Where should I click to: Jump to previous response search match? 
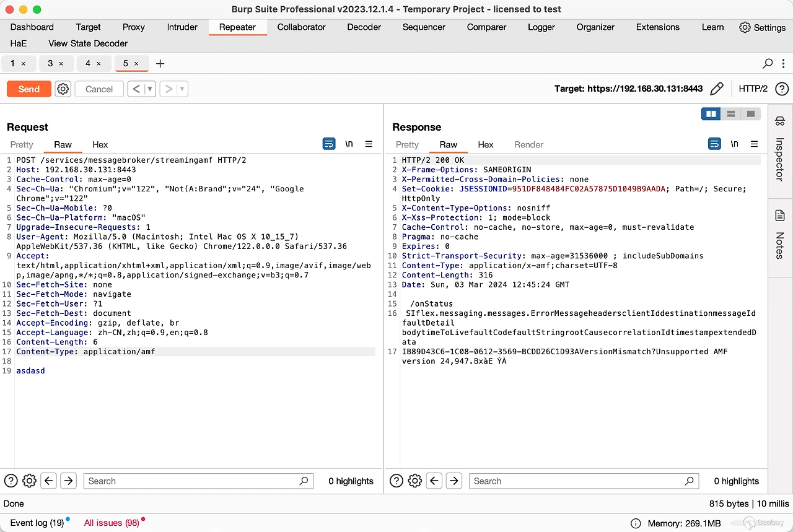click(434, 481)
